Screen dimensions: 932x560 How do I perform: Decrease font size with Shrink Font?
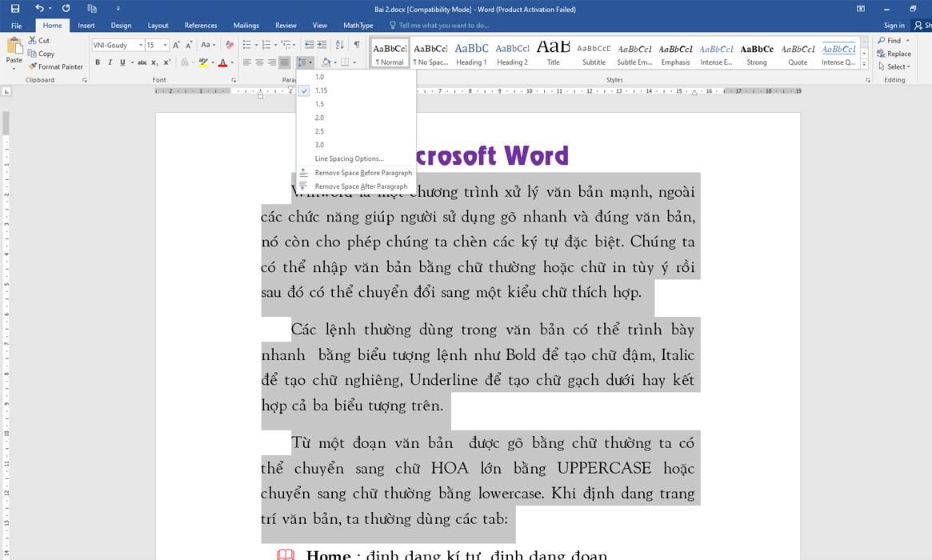coord(189,45)
